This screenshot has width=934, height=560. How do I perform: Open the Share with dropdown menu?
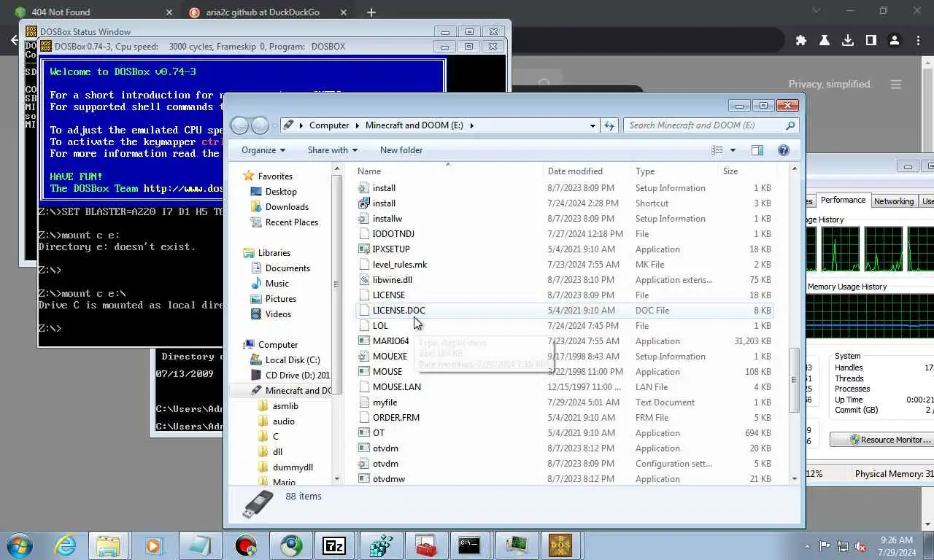pos(333,150)
